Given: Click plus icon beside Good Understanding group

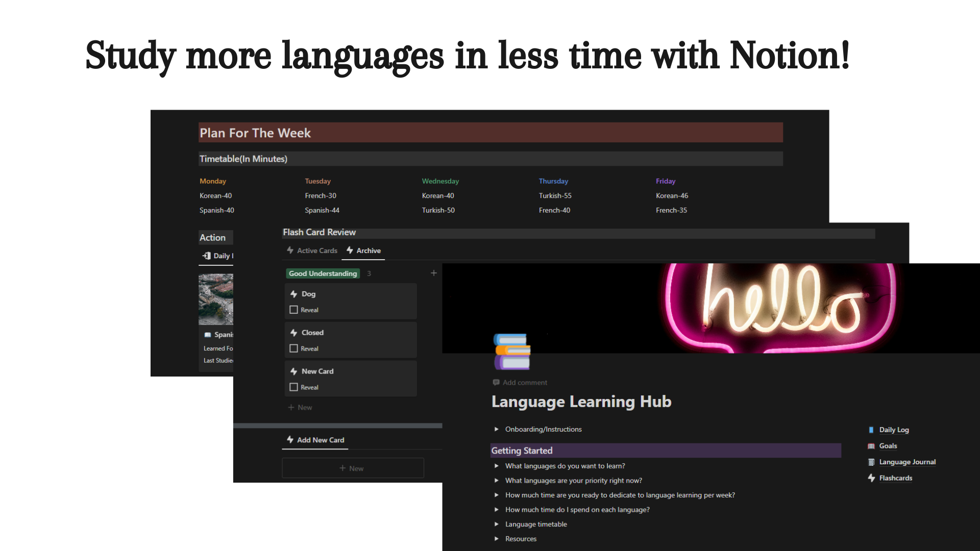Looking at the screenshot, I should (x=434, y=273).
